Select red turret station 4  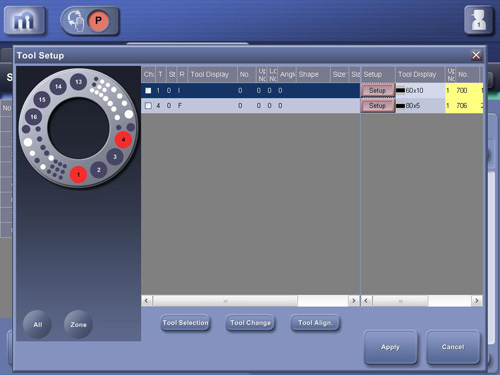[x=123, y=139]
